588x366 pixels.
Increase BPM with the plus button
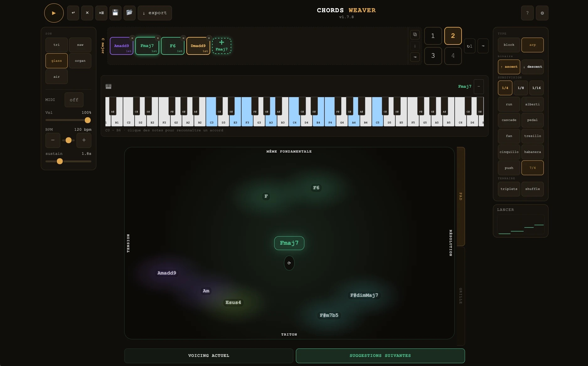tap(84, 140)
